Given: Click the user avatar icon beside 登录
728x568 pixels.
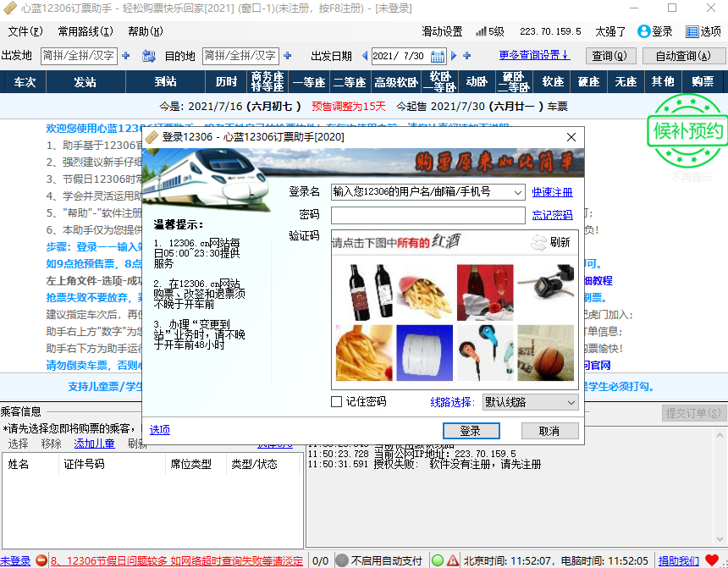Looking at the screenshot, I should pyautogui.click(x=643, y=31).
